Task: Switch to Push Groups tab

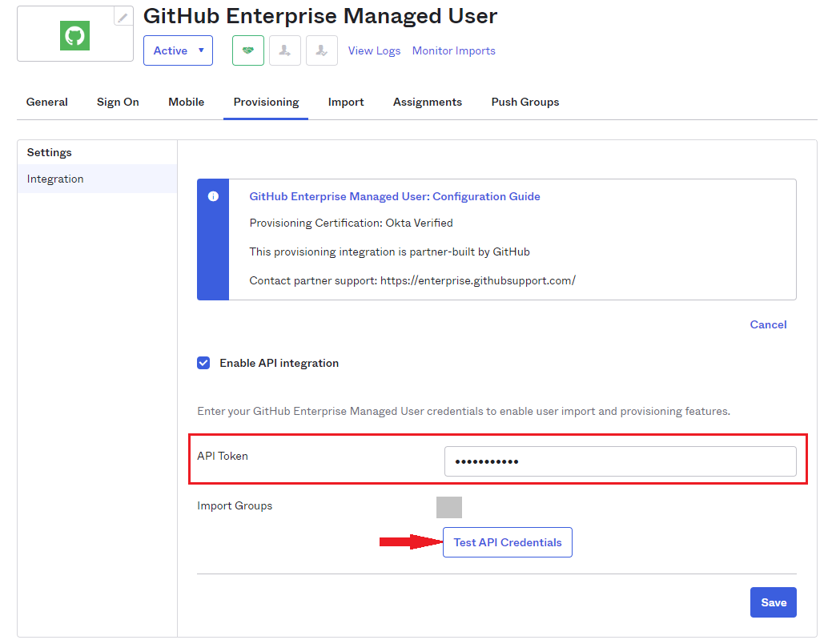Action: pos(525,102)
